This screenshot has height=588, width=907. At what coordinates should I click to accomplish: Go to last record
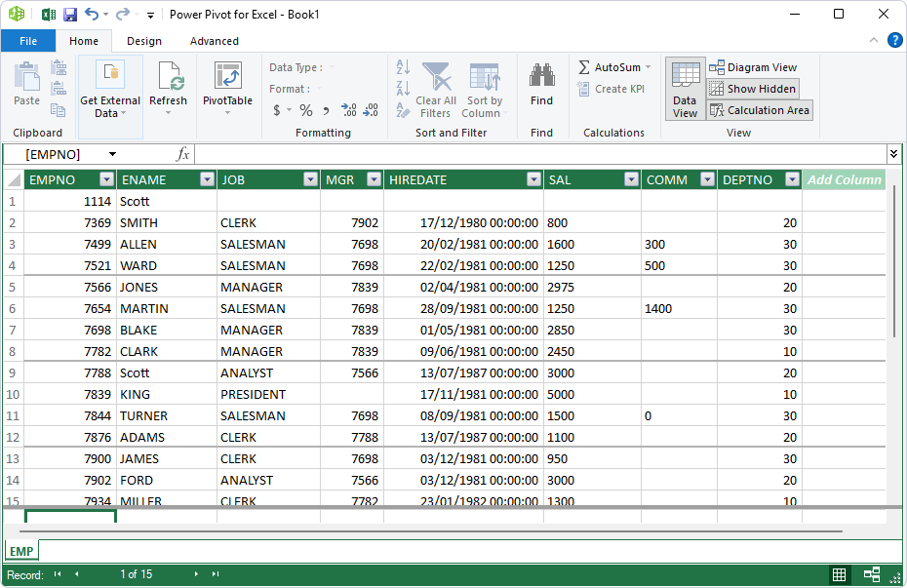(x=216, y=574)
